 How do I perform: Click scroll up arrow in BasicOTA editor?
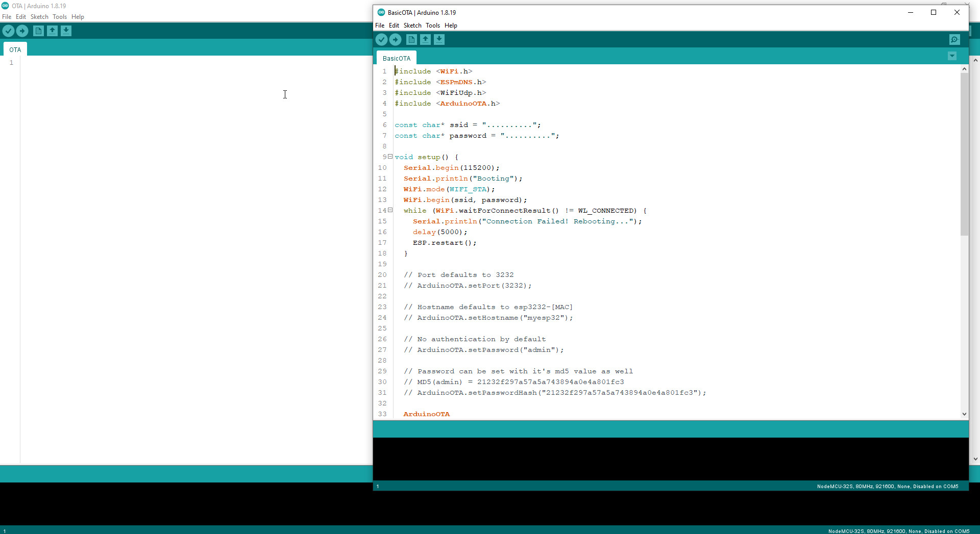(964, 69)
